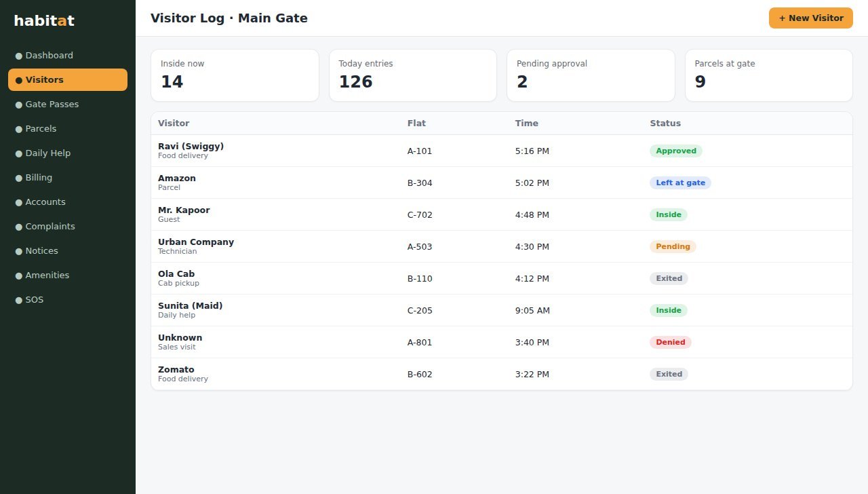The width and height of the screenshot is (868, 494).
Task: Click Exited badge for Zomato
Action: [669, 374]
